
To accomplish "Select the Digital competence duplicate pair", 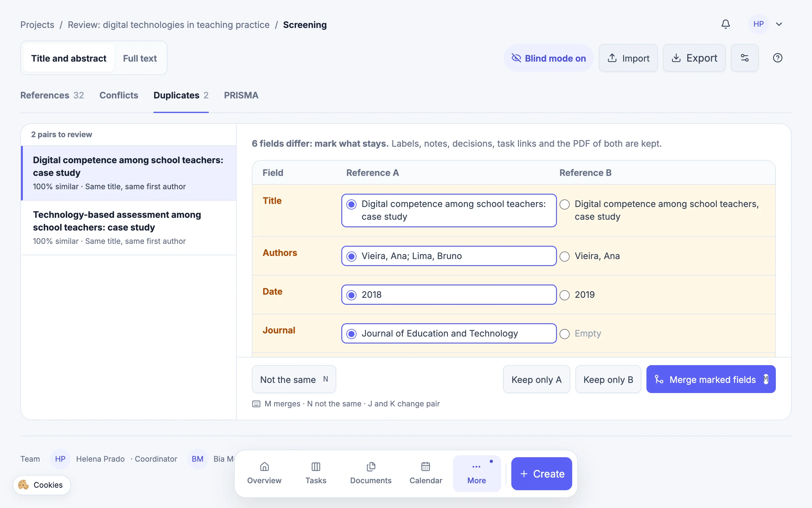I will (x=128, y=173).
